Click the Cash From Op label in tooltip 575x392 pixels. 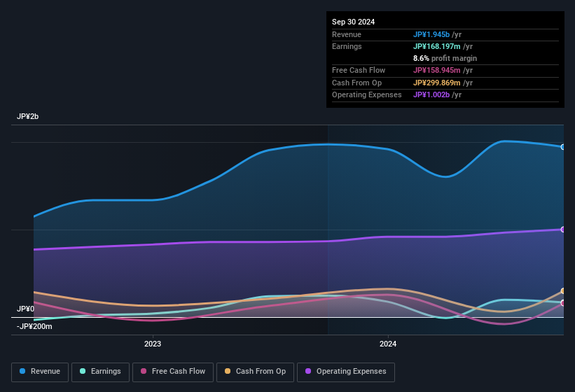pos(356,83)
